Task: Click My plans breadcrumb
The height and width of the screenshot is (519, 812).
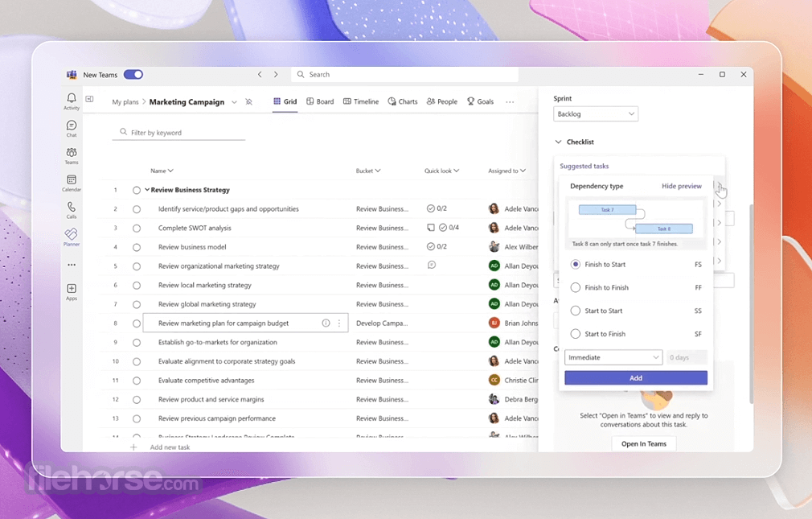Action: tap(125, 102)
